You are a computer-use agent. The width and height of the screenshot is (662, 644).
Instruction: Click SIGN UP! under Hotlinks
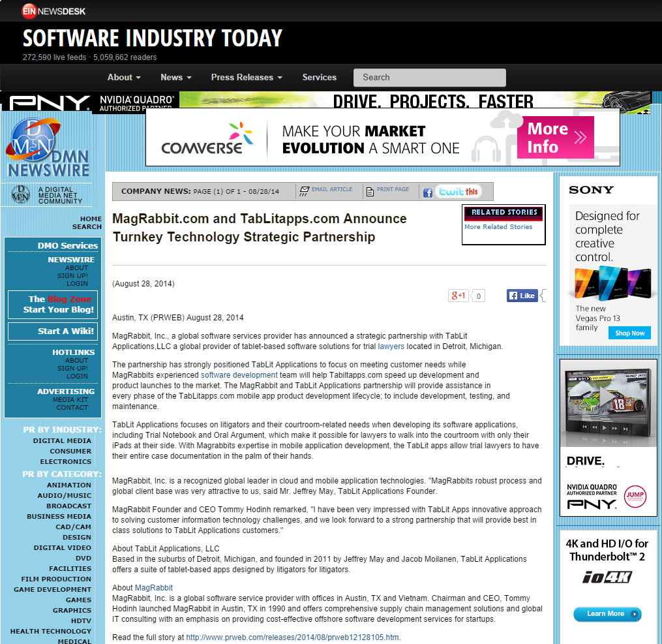click(72, 368)
